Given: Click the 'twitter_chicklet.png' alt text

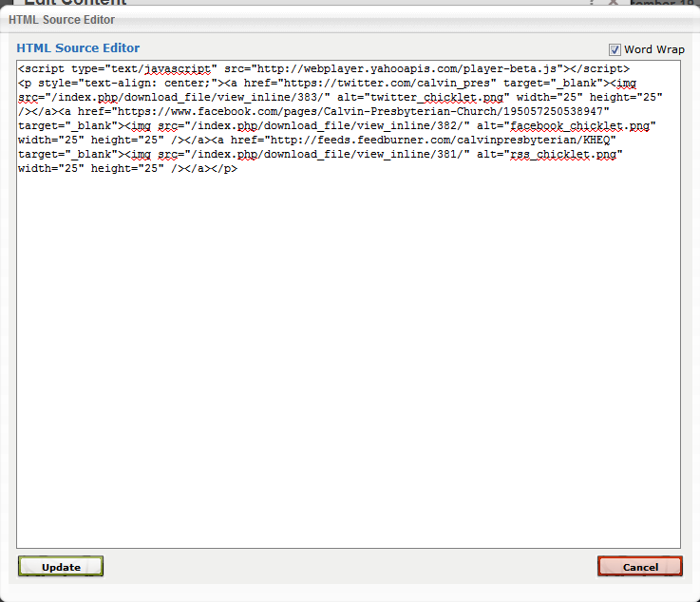Looking at the screenshot, I should [x=437, y=97].
